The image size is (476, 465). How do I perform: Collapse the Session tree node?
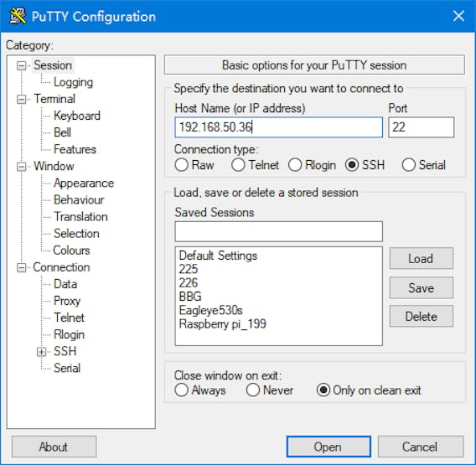coord(21,65)
